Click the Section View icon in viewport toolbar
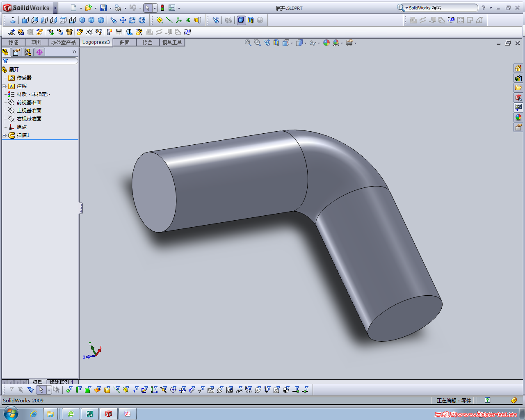525x420 pixels. pyautogui.click(x=276, y=43)
